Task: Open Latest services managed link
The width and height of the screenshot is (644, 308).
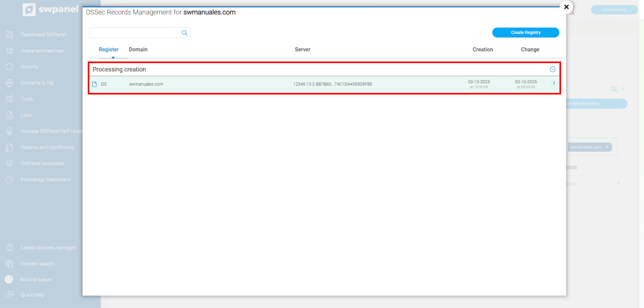Action: [48, 248]
